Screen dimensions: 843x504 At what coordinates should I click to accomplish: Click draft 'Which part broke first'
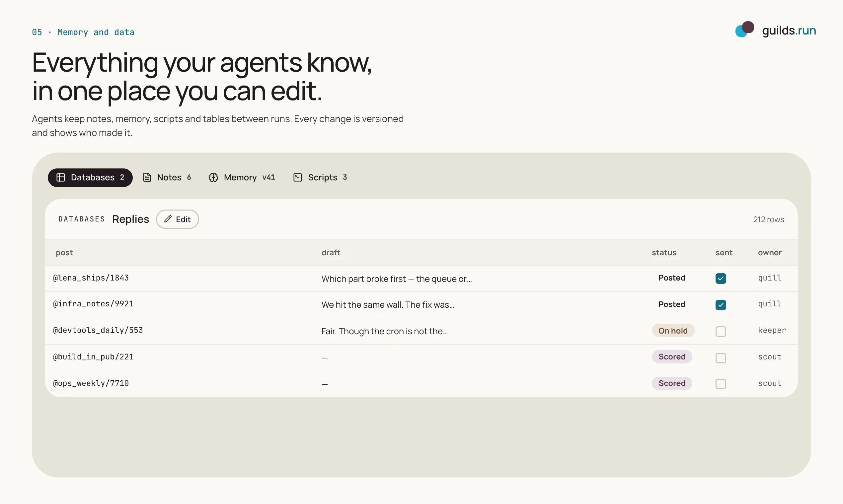[x=396, y=279]
